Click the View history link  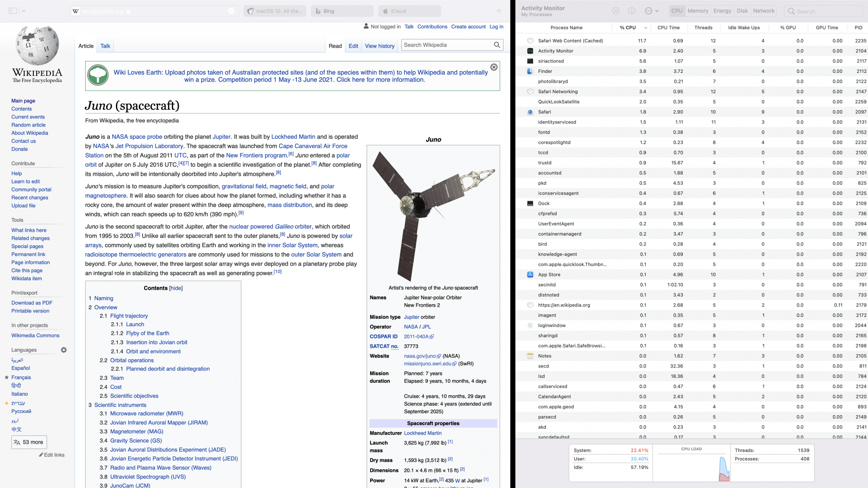(379, 46)
